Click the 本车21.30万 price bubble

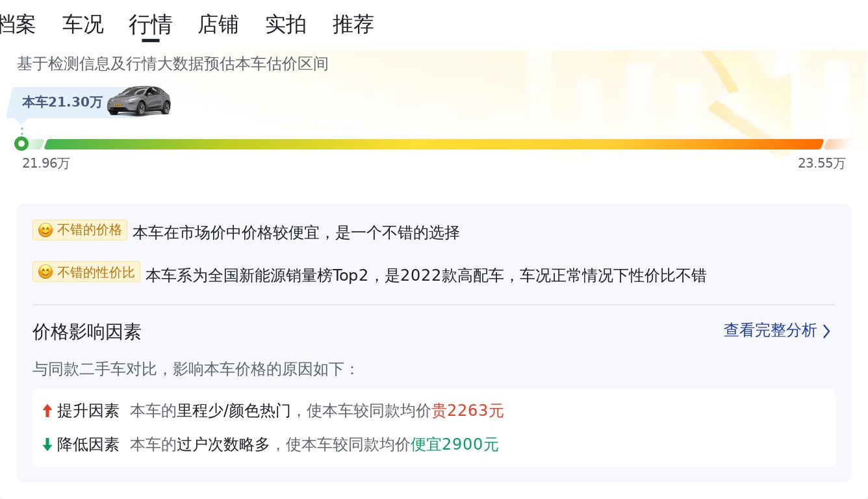coord(63,103)
